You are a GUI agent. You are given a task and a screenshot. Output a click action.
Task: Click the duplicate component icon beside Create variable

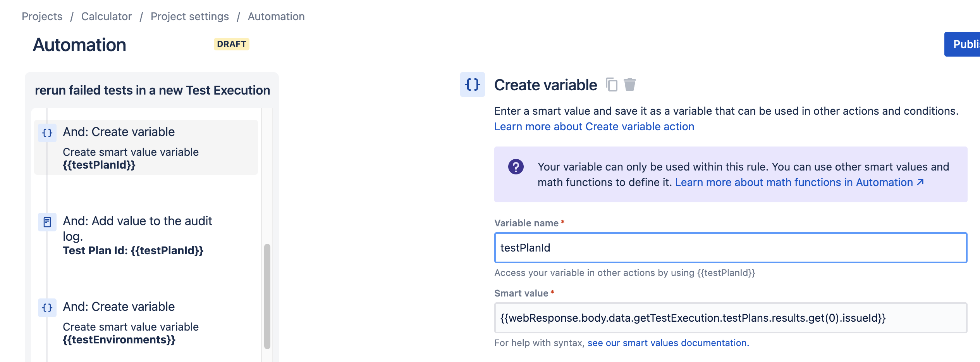tap(611, 84)
